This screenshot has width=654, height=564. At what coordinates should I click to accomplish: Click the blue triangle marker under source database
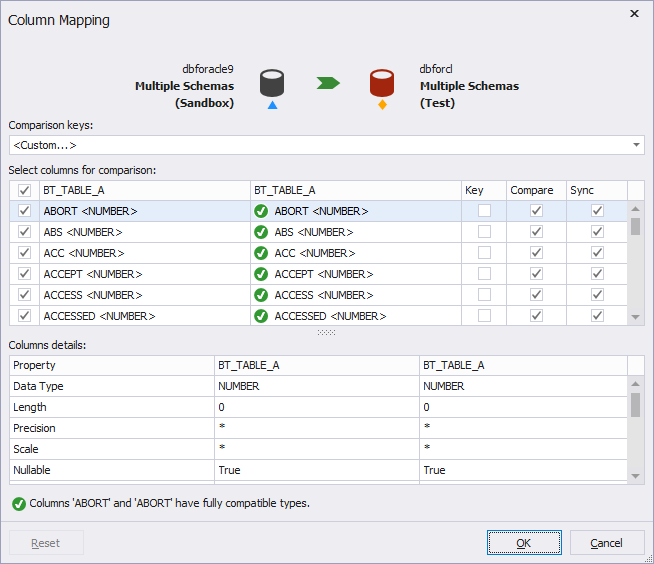pyautogui.click(x=272, y=105)
